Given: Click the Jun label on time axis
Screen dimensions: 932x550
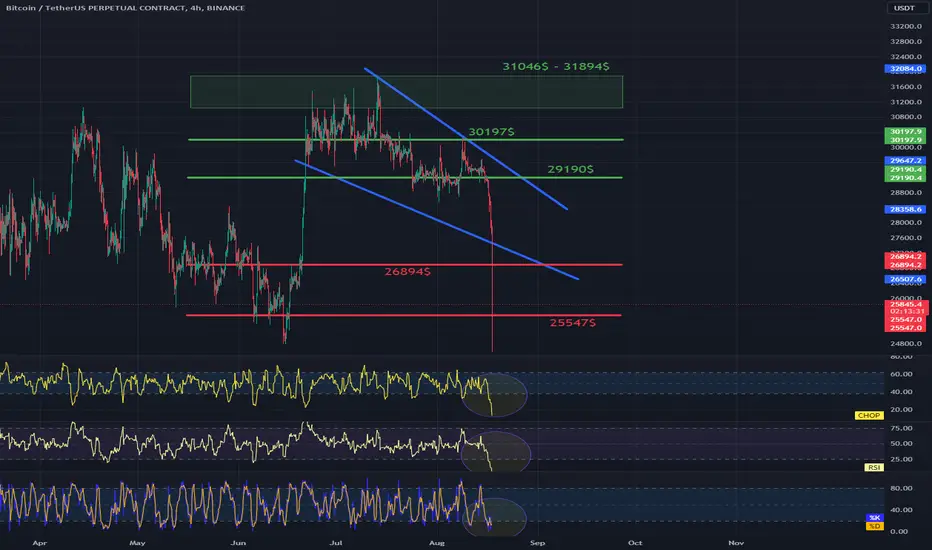Looking at the screenshot, I should coord(238,543).
